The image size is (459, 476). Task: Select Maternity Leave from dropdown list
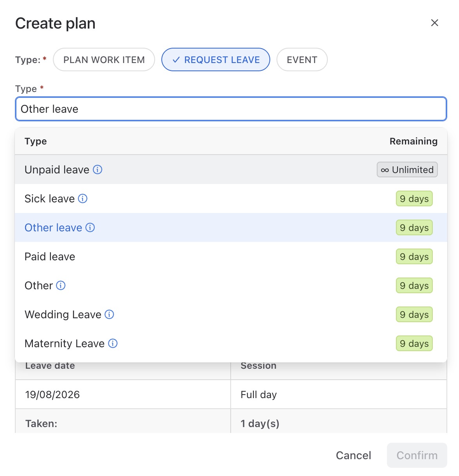pyautogui.click(x=231, y=343)
